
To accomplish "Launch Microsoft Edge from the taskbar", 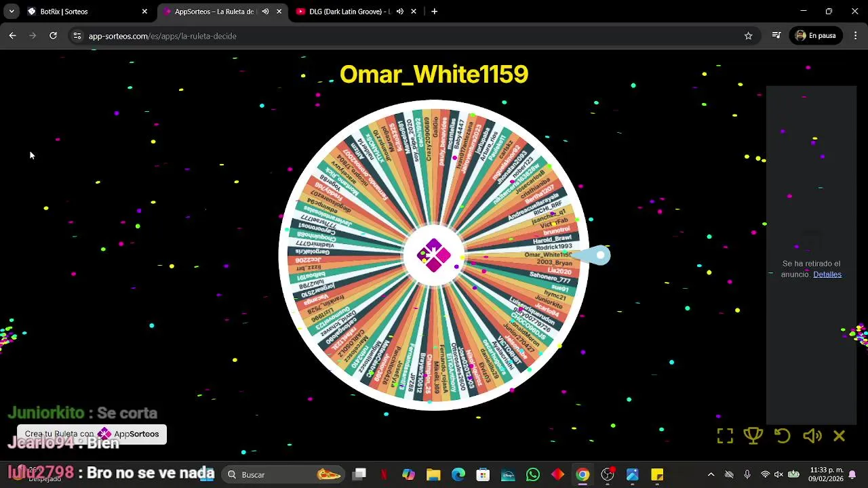I will (458, 474).
